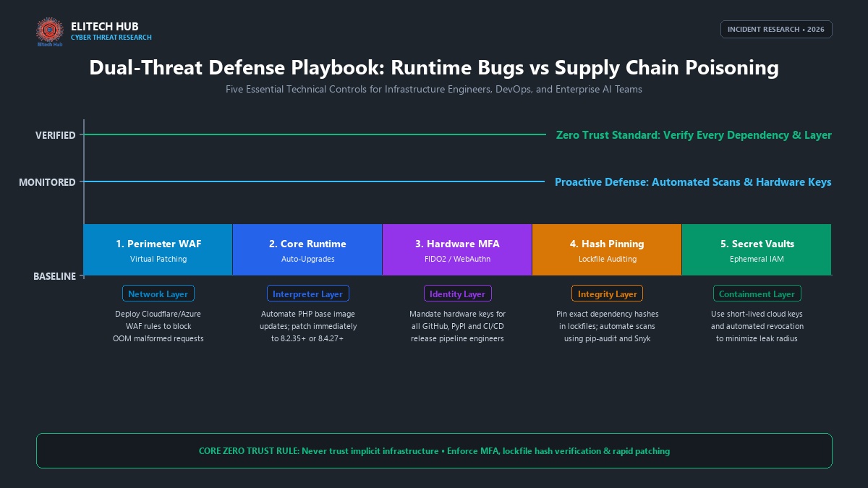Select the 1. Perimeter WAF block
This screenshot has width=868, height=488.
pyautogui.click(x=158, y=249)
